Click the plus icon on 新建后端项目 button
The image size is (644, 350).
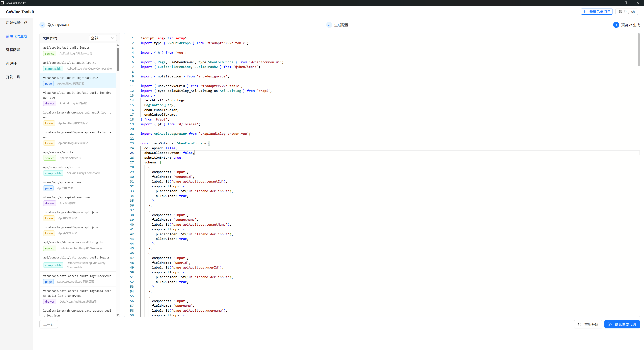[x=584, y=12]
